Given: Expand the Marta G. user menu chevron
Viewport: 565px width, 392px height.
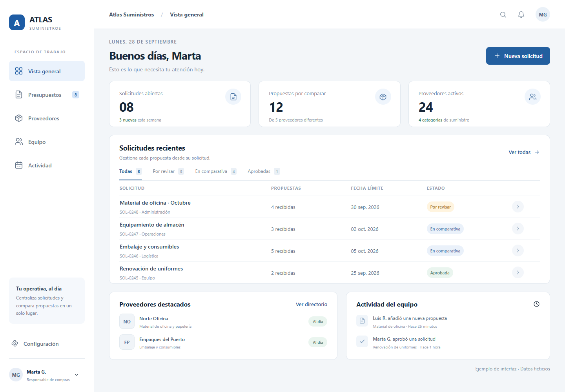Looking at the screenshot, I should tap(77, 375).
